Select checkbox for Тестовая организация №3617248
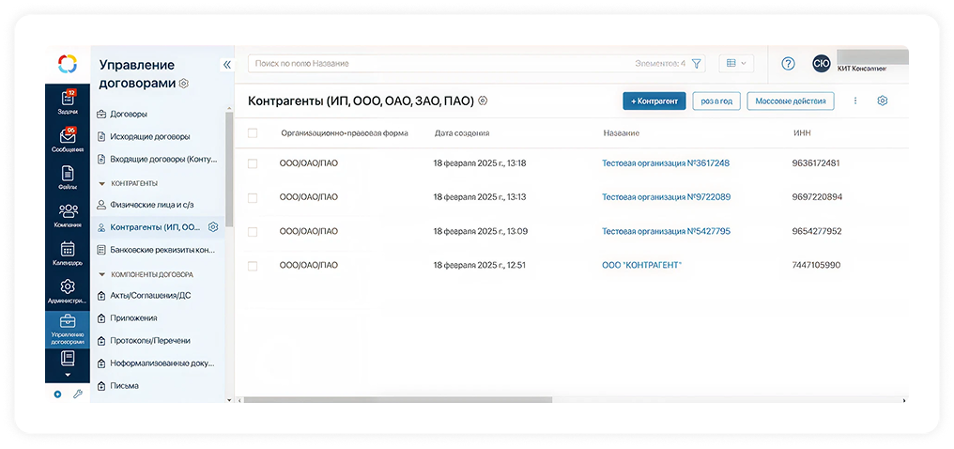This screenshot has height=449, width=954. point(252,163)
